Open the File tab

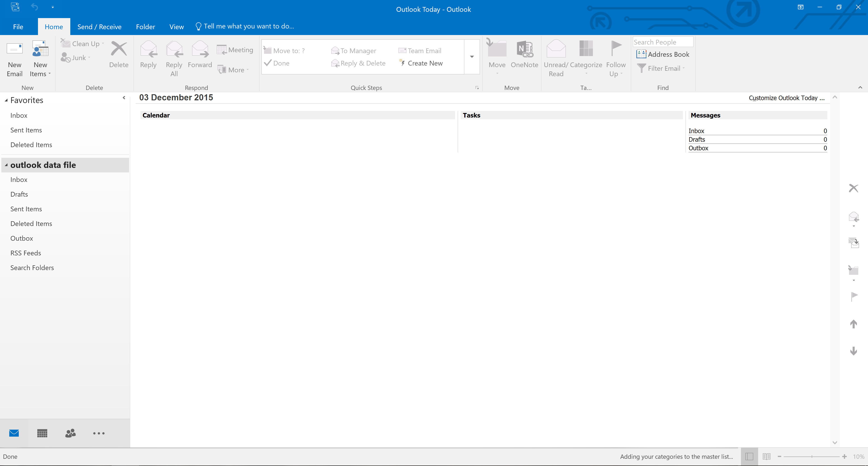coord(18,27)
